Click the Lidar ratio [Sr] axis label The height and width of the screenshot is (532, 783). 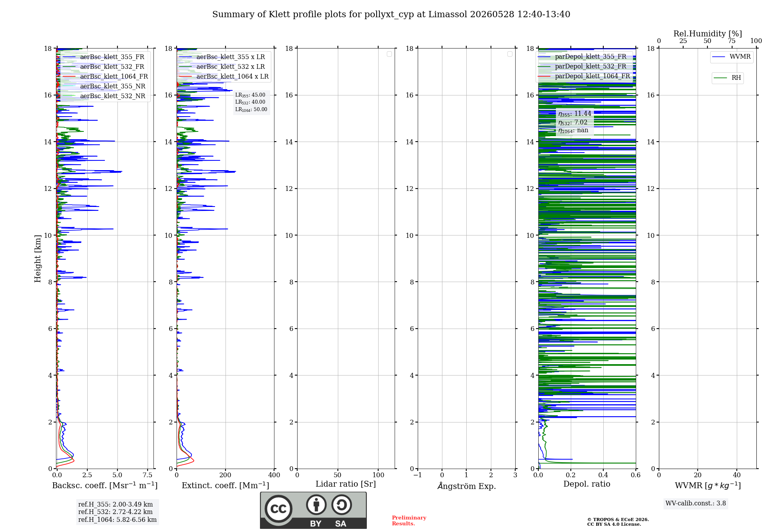(346, 484)
